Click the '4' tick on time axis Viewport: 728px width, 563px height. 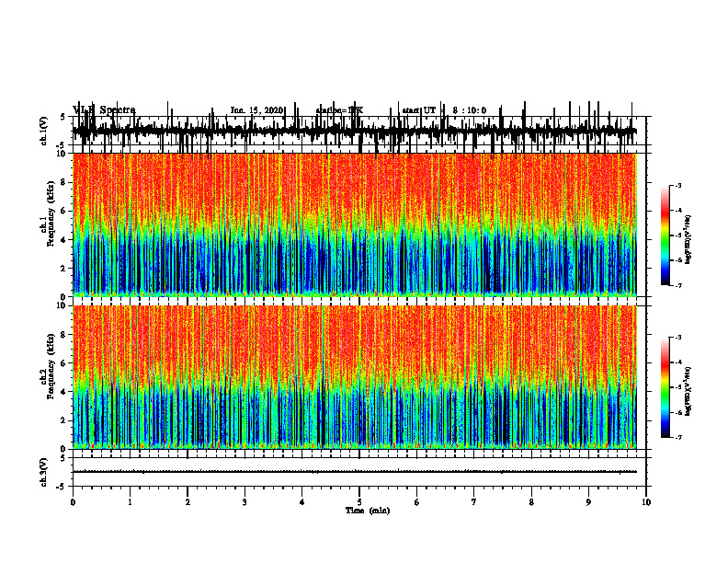pos(302,502)
